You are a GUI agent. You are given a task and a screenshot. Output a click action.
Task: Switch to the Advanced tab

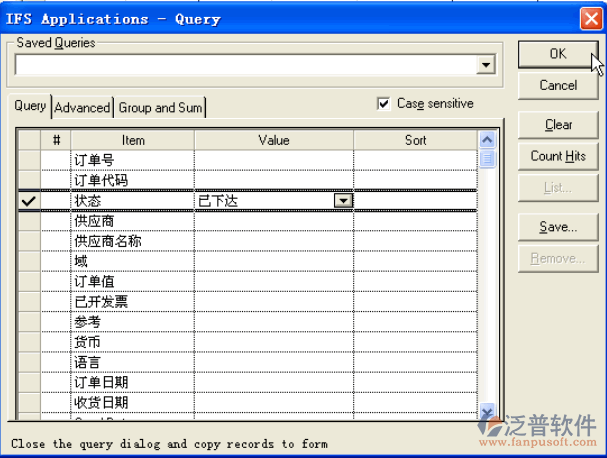(82, 107)
